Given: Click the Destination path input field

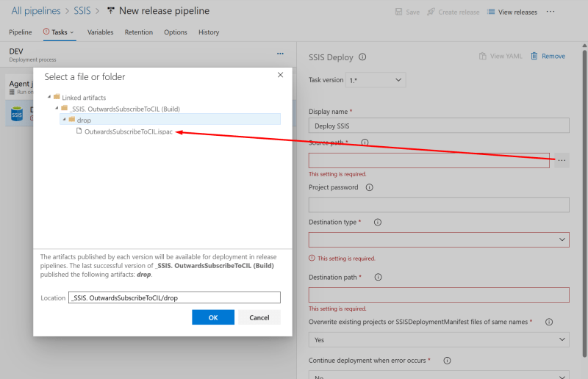Looking at the screenshot, I should pos(439,295).
